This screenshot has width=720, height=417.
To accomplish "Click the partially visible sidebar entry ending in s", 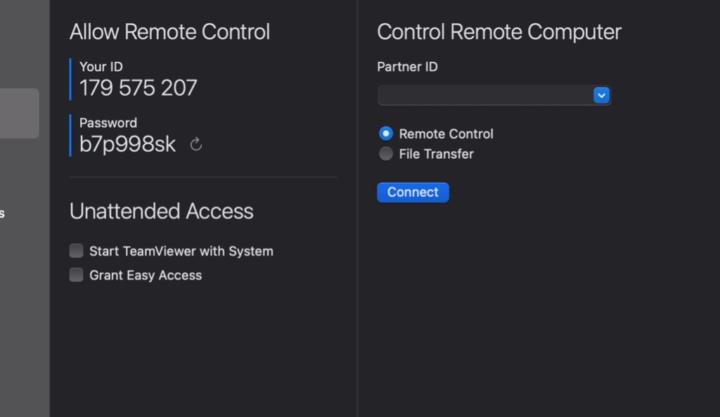I will click(x=3, y=213).
